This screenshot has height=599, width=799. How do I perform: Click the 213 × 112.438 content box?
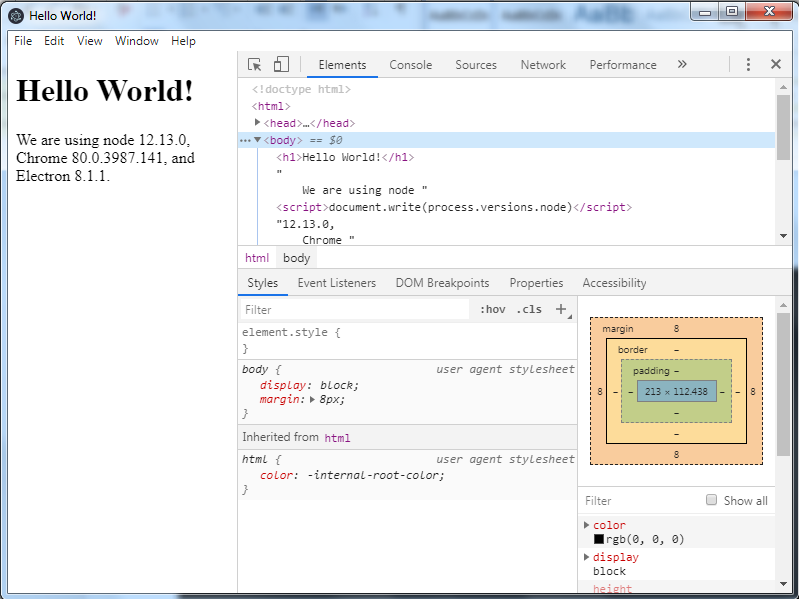(676, 391)
